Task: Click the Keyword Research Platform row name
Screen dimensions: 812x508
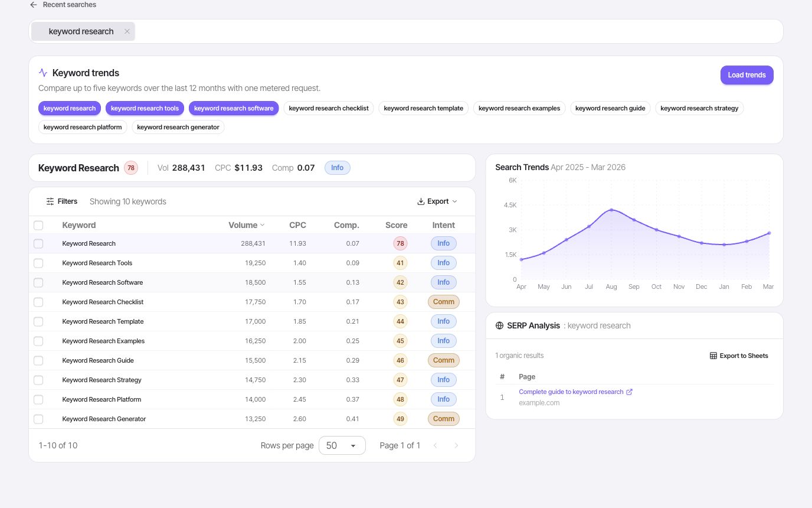Action: click(102, 399)
